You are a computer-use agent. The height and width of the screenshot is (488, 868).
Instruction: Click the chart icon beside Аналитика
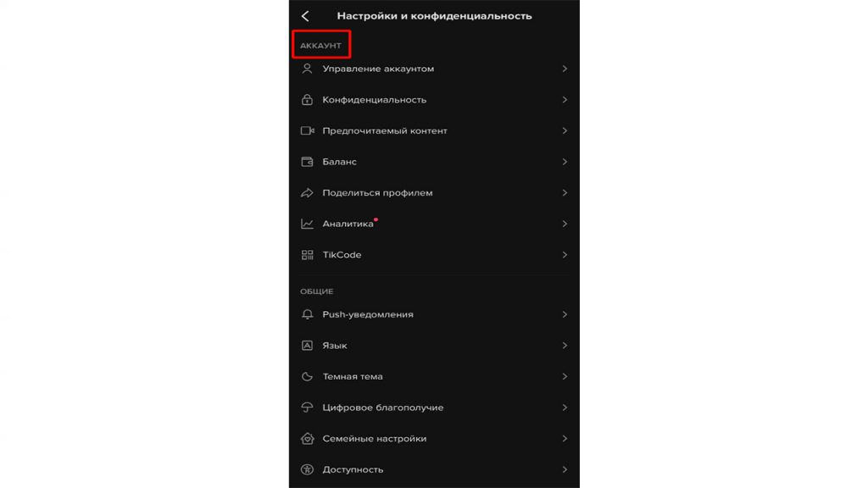tap(307, 224)
